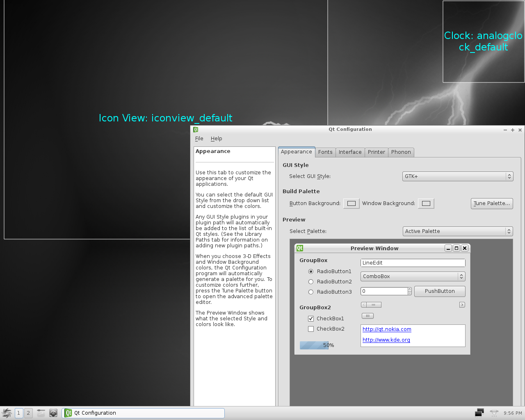The image size is (525, 420).
Task: Switch to the Printer tab
Action: [x=377, y=152]
